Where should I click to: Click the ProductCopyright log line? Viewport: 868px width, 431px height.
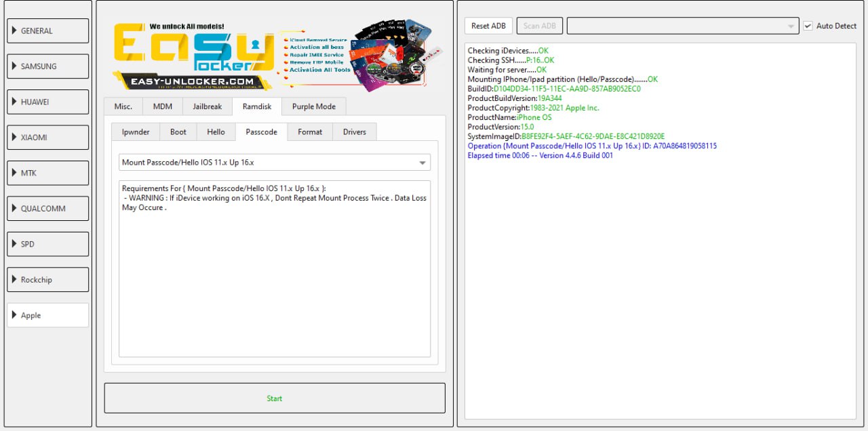(534, 108)
